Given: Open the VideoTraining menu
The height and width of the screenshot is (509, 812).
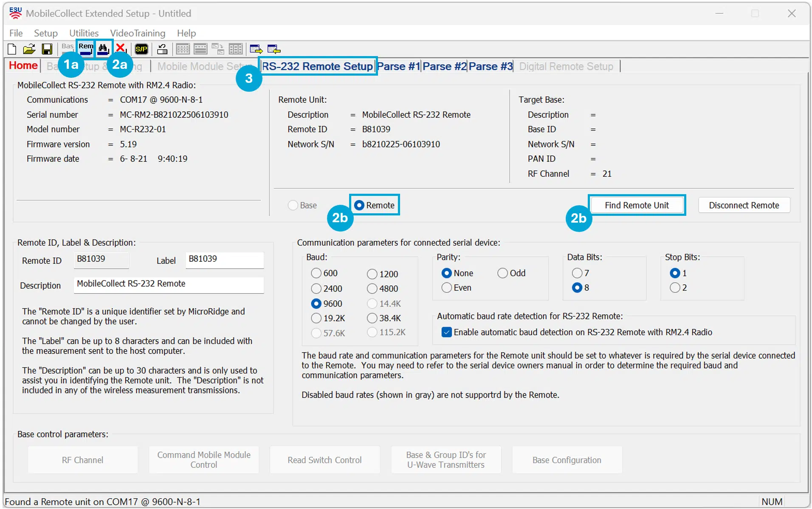Looking at the screenshot, I should pos(138,33).
